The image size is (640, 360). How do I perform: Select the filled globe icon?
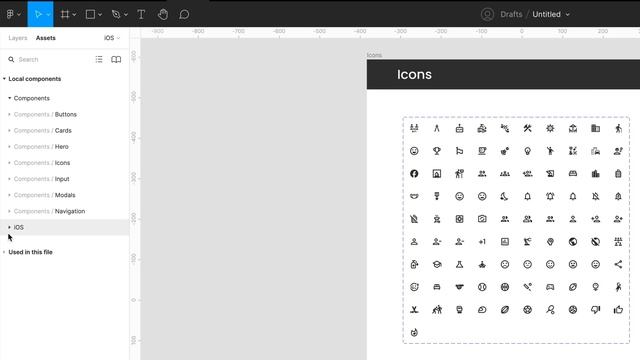(x=573, y=242)
